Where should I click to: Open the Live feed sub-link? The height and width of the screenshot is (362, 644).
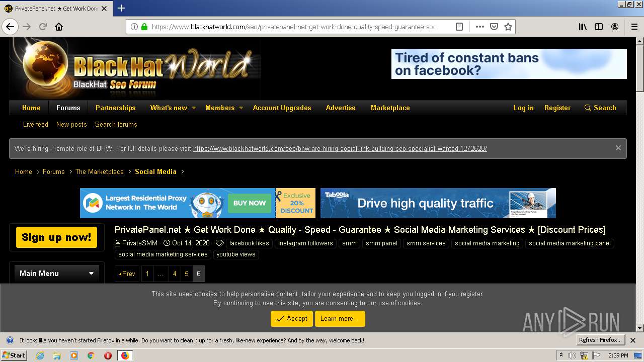pyautogui.click(x=36, y=124)
